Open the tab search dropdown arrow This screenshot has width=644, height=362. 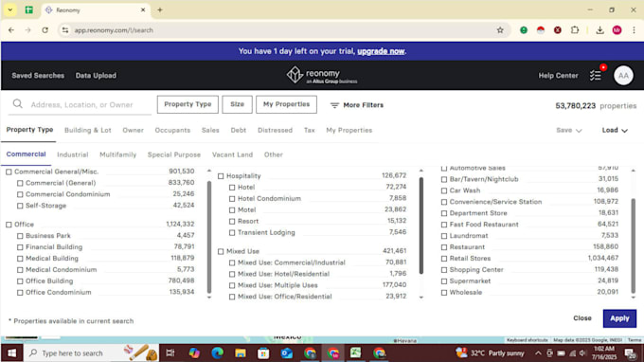tap(9, 9)
